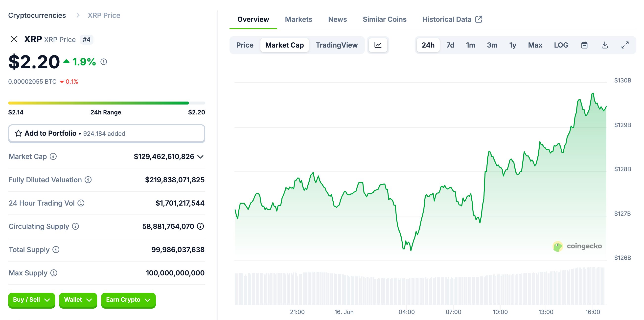644x320 pixels.
Task: Switch to the Markets tab
Action: pos(298,19)
